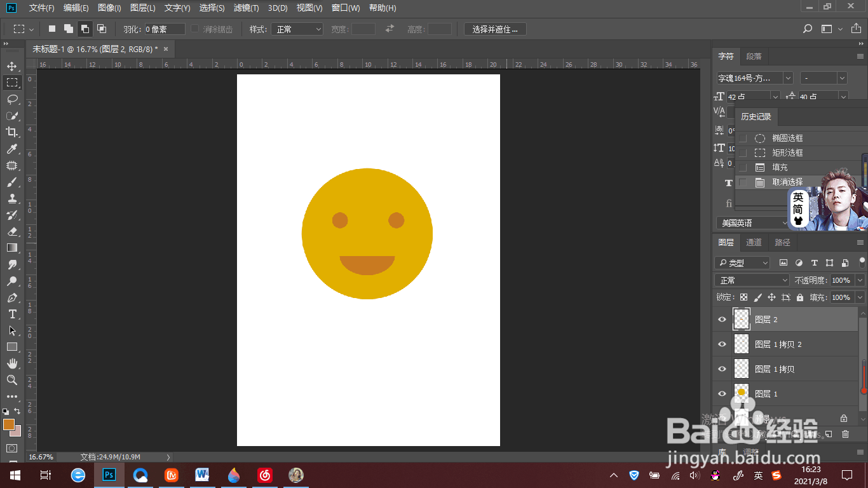
Task: Click the 选择并遮住 button
Action: coord(495,29)
